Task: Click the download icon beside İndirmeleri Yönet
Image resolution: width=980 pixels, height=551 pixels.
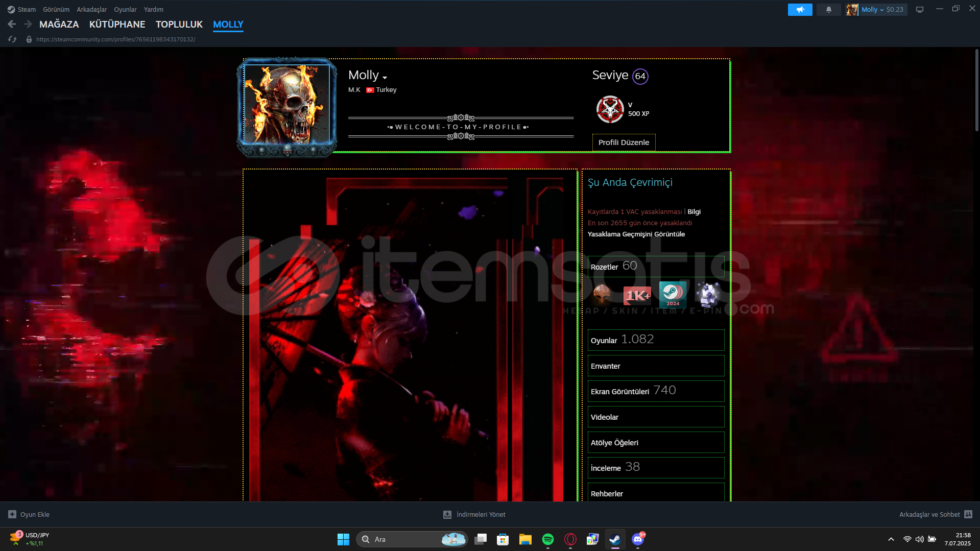Action: 447,514
